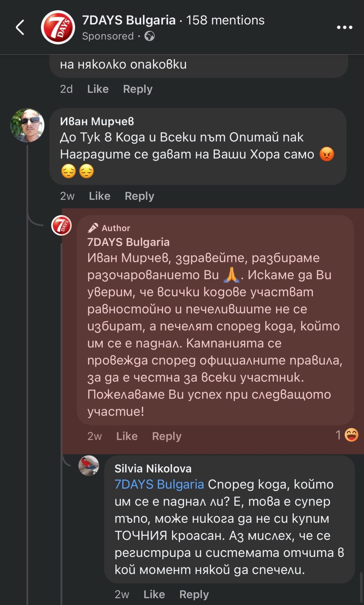
Task: Tap Silvia Nikolova's name
Action: tap(153, 469)
